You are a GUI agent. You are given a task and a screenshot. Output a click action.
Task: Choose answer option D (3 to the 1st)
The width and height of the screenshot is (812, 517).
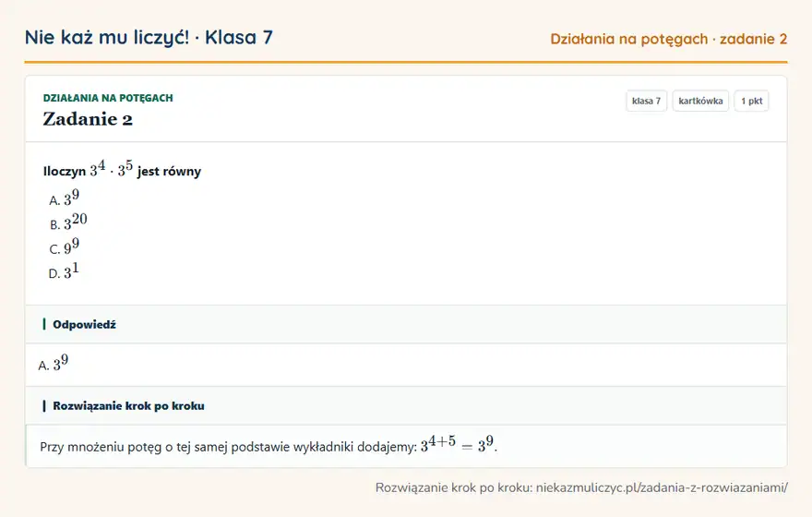(x=64, y=271)
